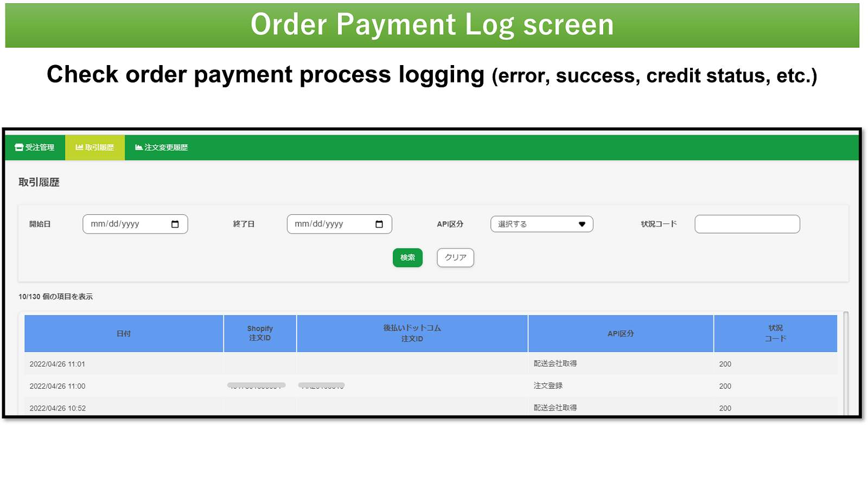Click the chart icon beside 取引履歴
868x488 pixels.
[79, 147]
